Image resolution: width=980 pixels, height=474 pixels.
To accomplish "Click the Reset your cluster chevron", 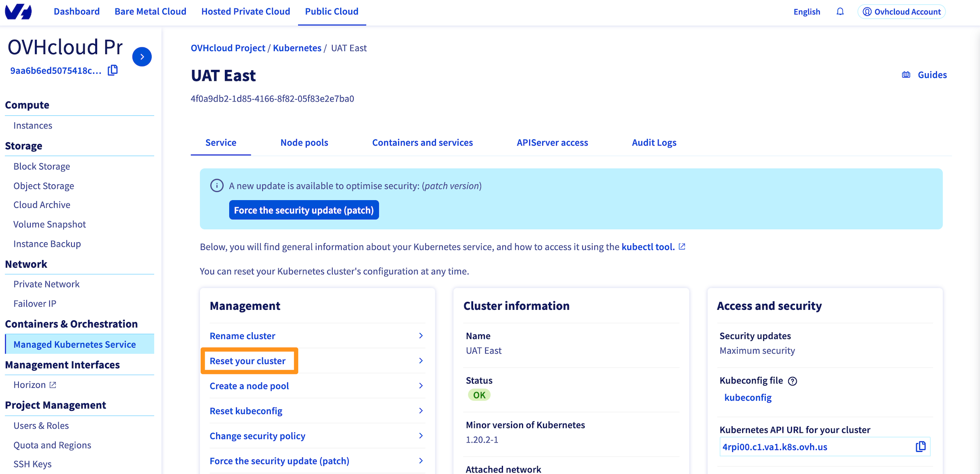I will tap(421, 361).
